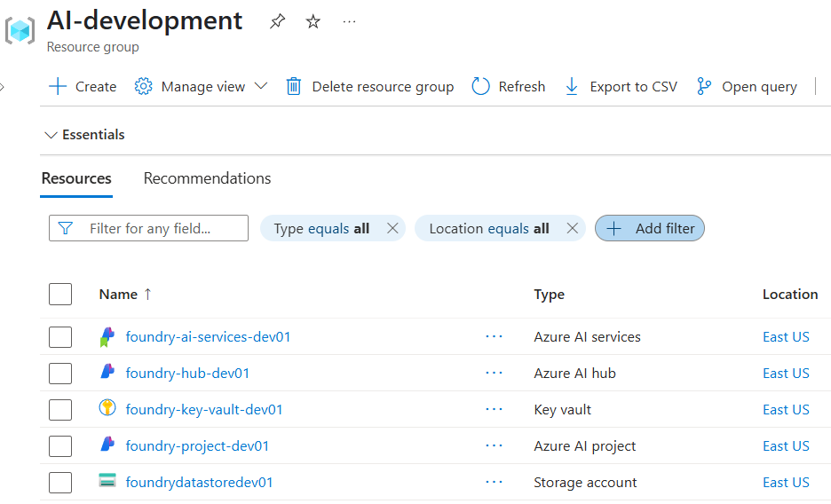This screenshot has height=504, width=831.
Task: Click East US for foundry-ai-services-dev01
Action: 786,336
